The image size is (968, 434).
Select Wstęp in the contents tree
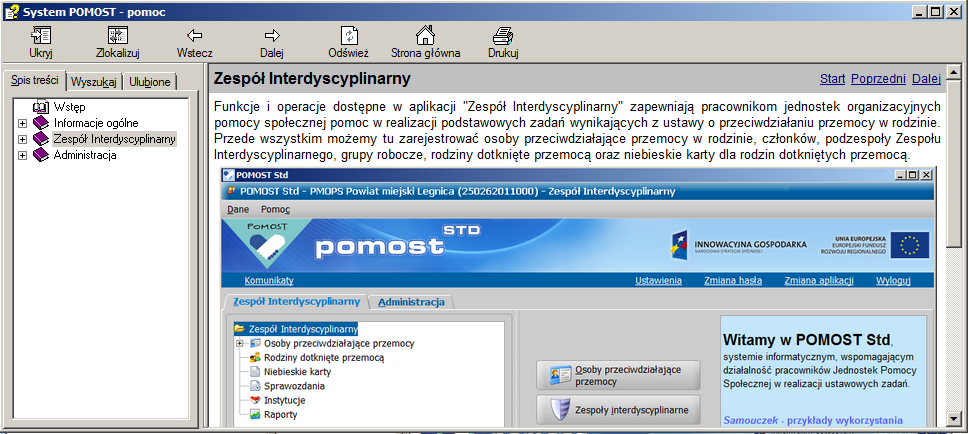tap(69, 107)
